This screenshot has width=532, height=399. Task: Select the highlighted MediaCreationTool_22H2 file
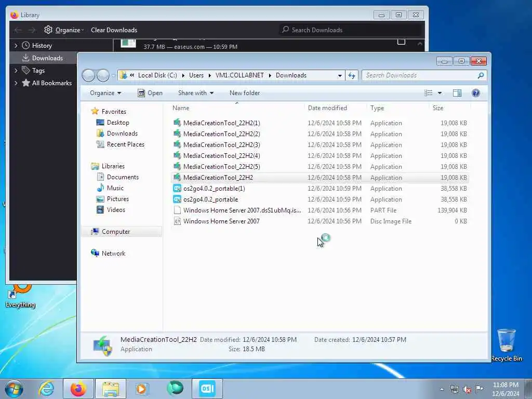tap(320, 178)
